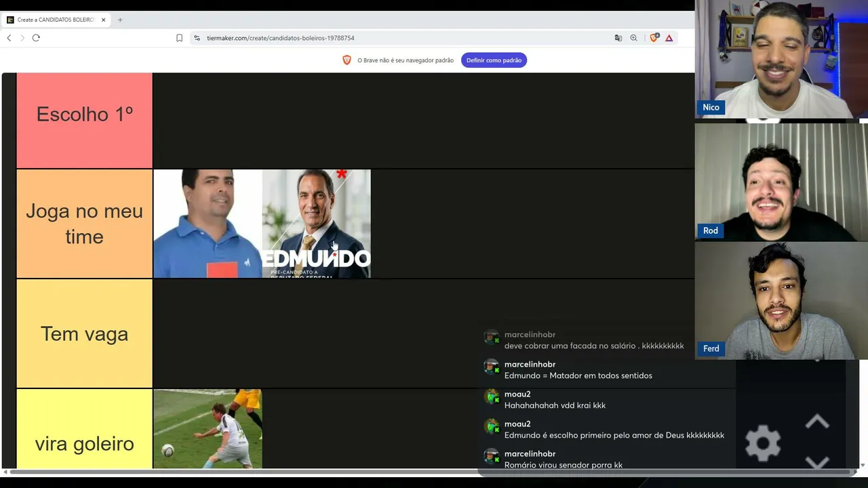This screenshot has height=488, width=868.
Task: Click the avatar beside 'Hahahahahah vdd krai kkk'
Action: click(492, 396)
